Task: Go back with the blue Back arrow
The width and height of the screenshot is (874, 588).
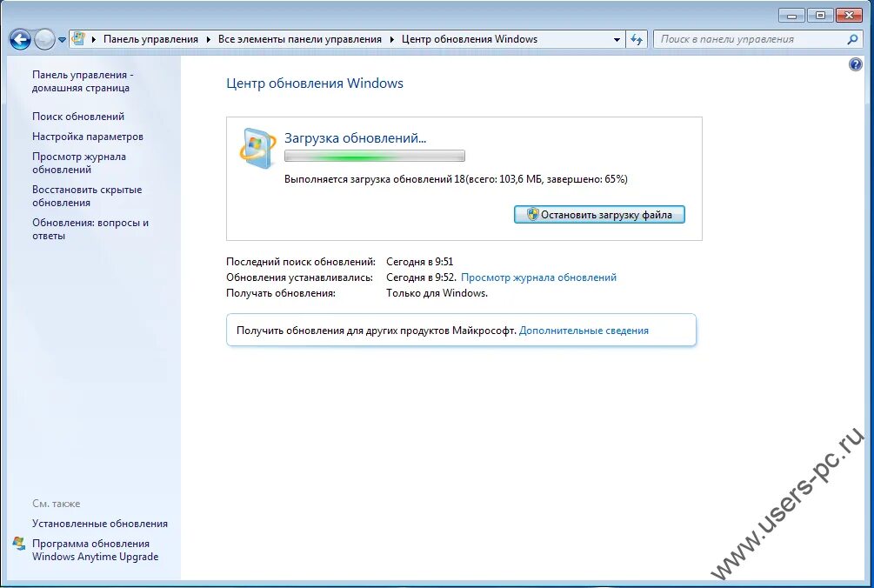Action: click(x=20, y=39)
